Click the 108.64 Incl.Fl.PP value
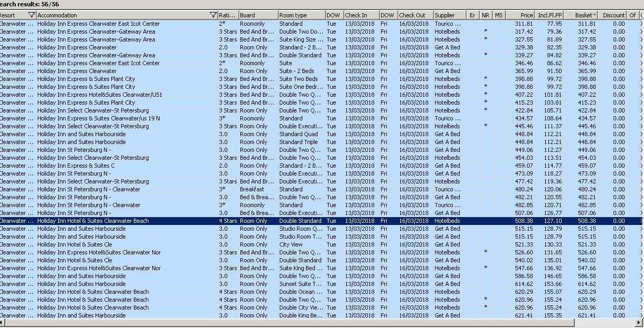 pyautogui.click(x=553, y=118)
